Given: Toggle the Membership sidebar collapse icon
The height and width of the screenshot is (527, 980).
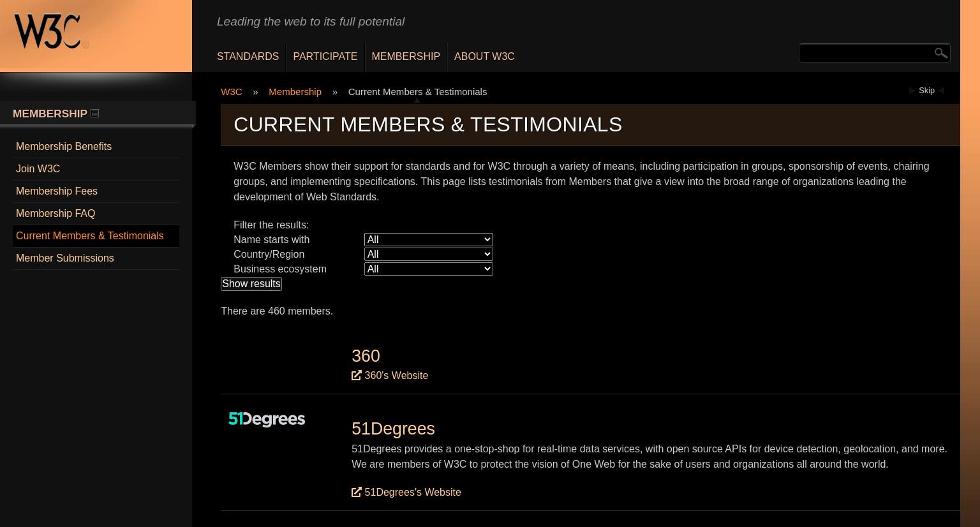Looking at the screenshot, I should [x=94, y=113].
